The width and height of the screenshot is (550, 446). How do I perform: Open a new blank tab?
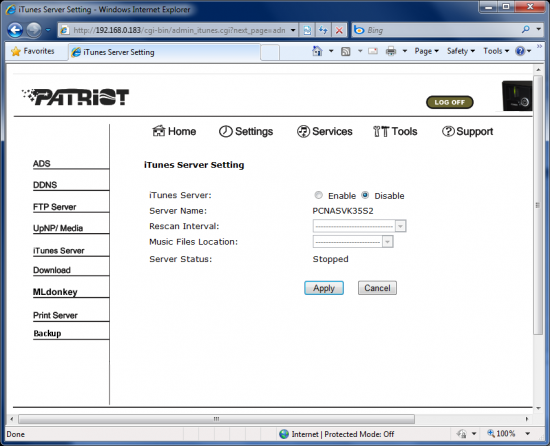point(270,53)
